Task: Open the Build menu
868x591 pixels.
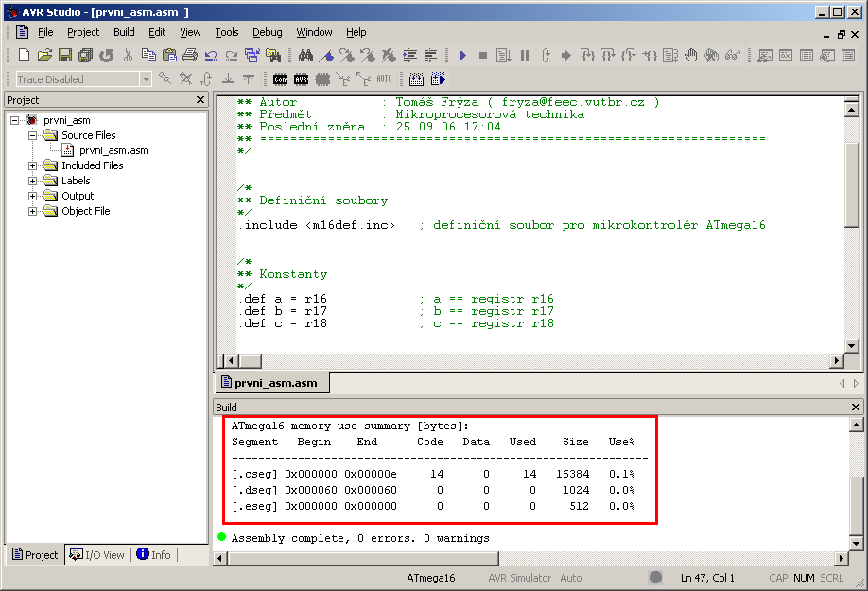Action: click(124, 32)
